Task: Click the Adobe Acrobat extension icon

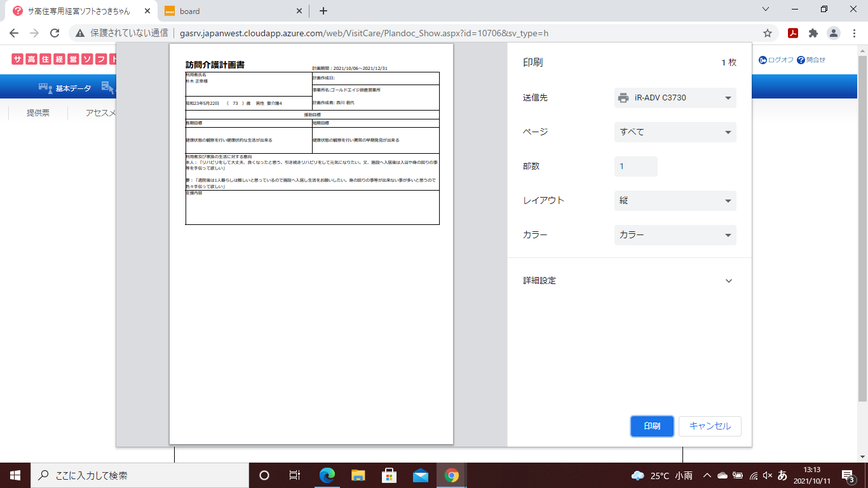Action: [x=793, y=33]
